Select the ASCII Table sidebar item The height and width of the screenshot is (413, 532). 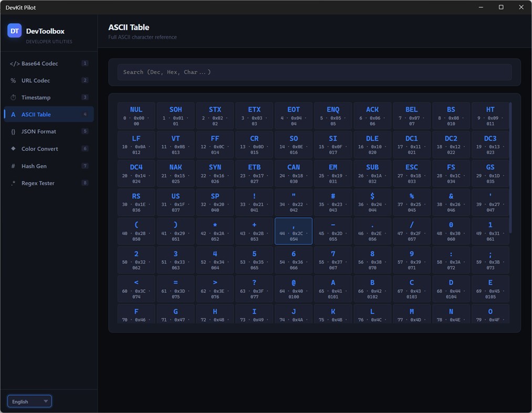coord(49,114)
